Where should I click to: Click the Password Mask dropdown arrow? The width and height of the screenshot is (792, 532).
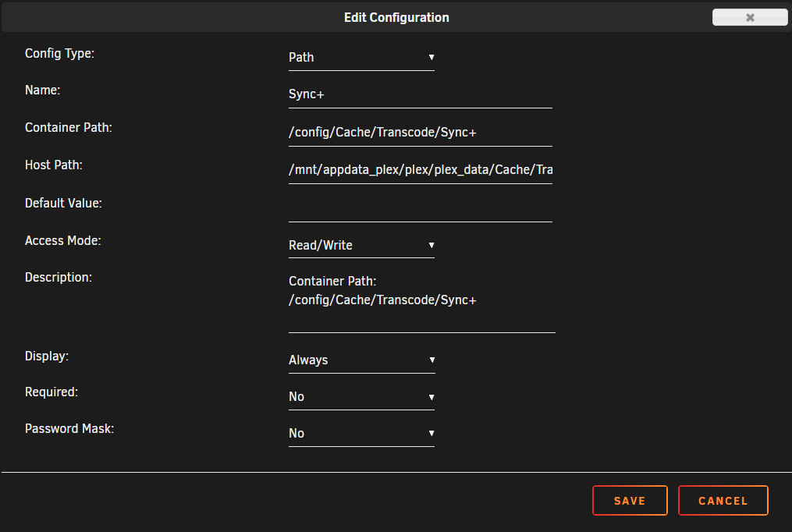(x=431, y=433)
